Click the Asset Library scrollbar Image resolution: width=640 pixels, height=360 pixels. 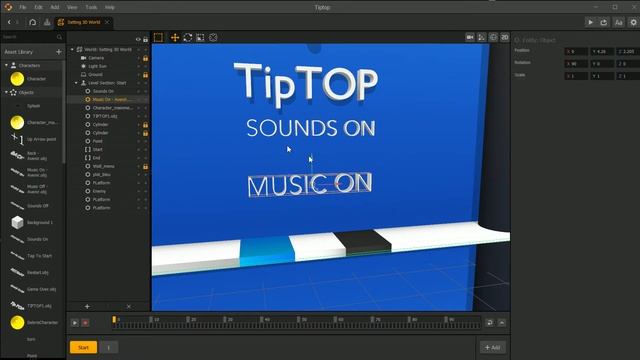coord(64,112)
